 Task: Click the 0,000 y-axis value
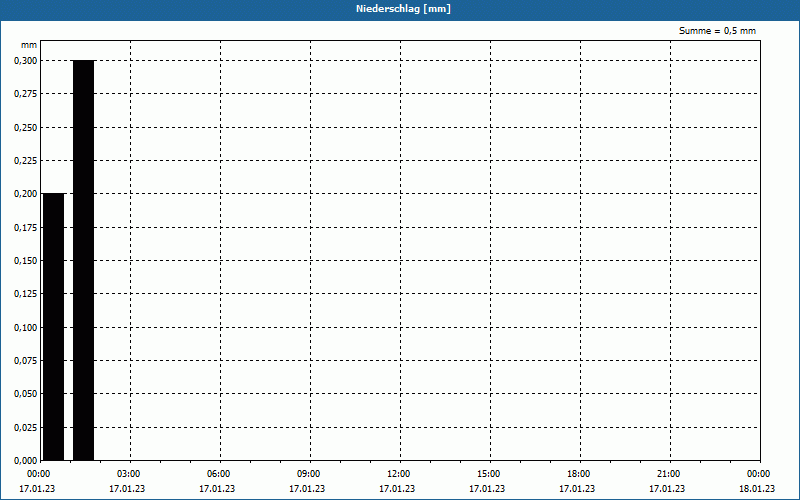pyautogui.click(x=26, y=461)
